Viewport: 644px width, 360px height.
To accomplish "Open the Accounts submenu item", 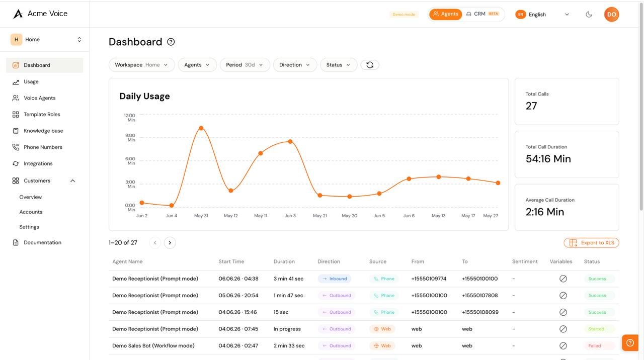I will [31, 212].
